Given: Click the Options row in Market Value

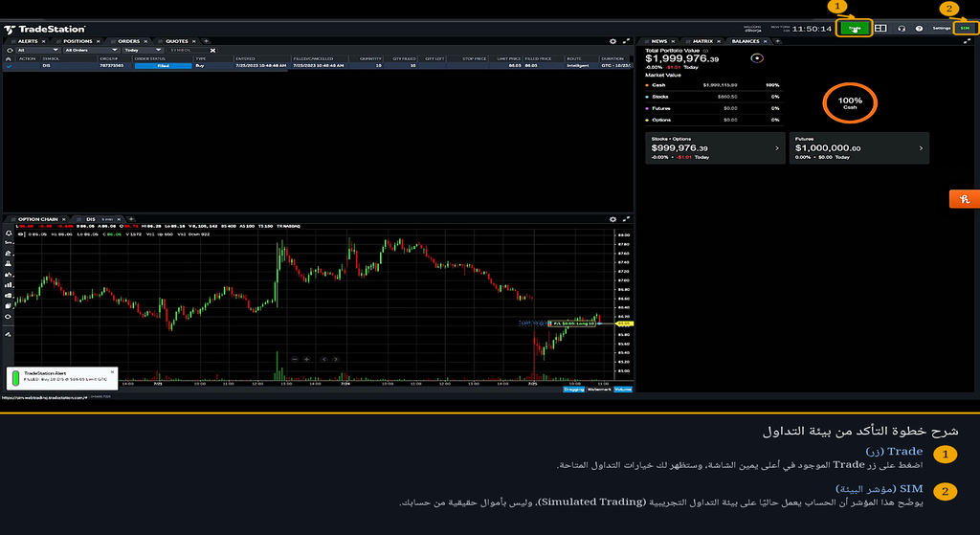Looking at the screenshot, I should [713, 120].
